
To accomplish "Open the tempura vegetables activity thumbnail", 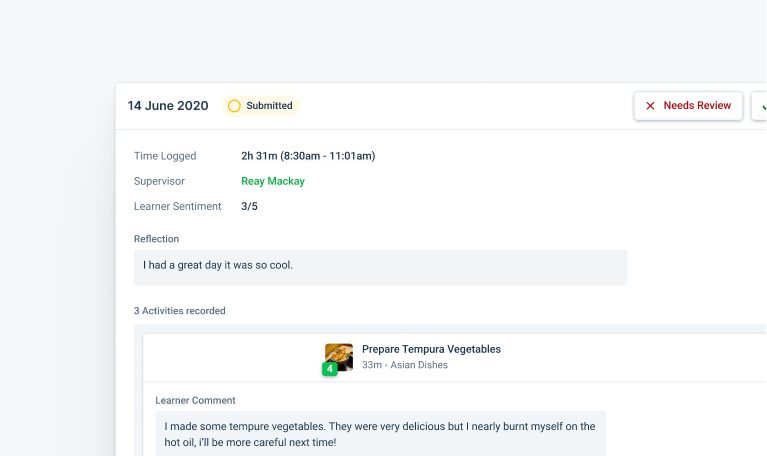I will pyautogui.click(x=340, y=356).
